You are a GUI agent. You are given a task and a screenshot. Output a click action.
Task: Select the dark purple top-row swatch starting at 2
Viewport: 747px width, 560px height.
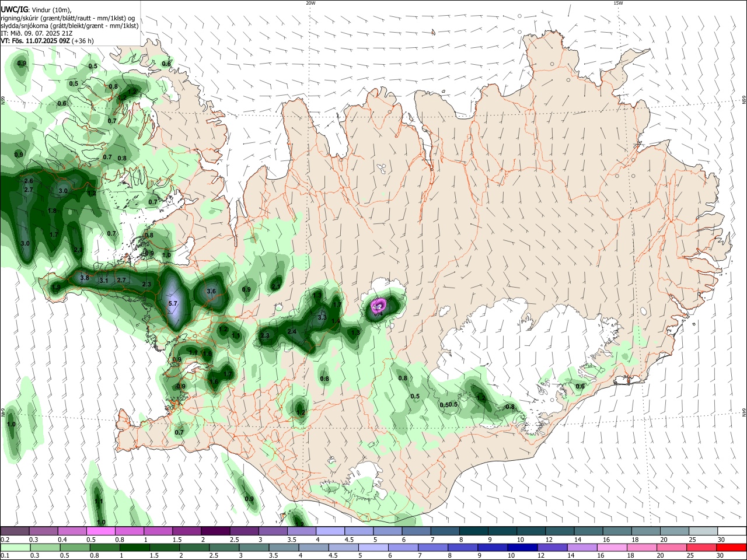215,531
